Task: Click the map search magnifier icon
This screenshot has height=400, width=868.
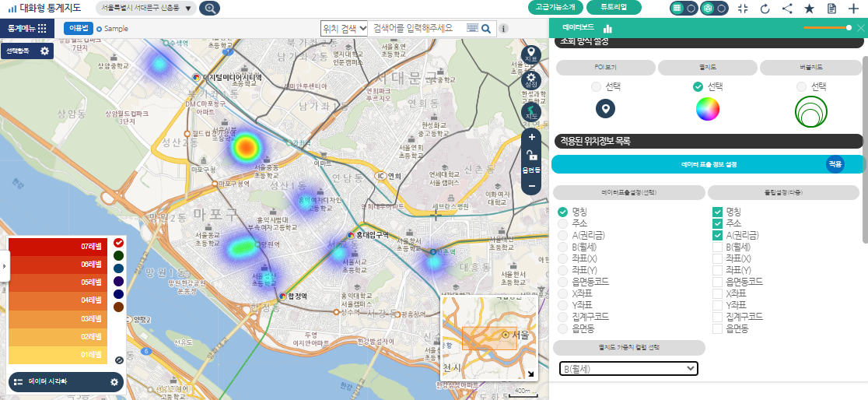Action: pyautogui.click(x=486, y=28)
